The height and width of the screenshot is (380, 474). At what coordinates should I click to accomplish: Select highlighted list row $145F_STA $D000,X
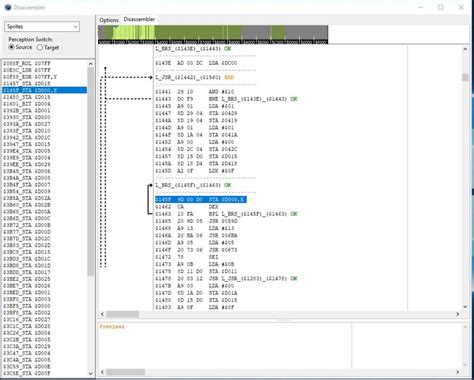point(45,90)
